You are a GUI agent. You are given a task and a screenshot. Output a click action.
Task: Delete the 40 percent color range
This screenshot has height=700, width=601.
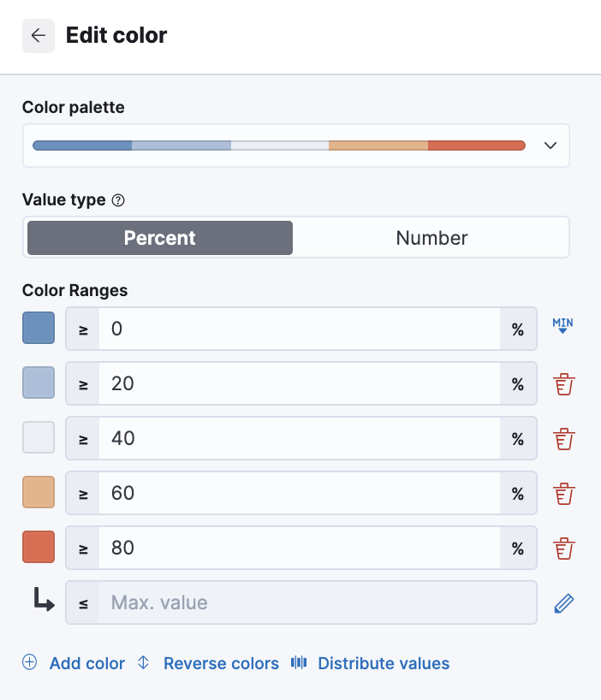click(562, 438)
